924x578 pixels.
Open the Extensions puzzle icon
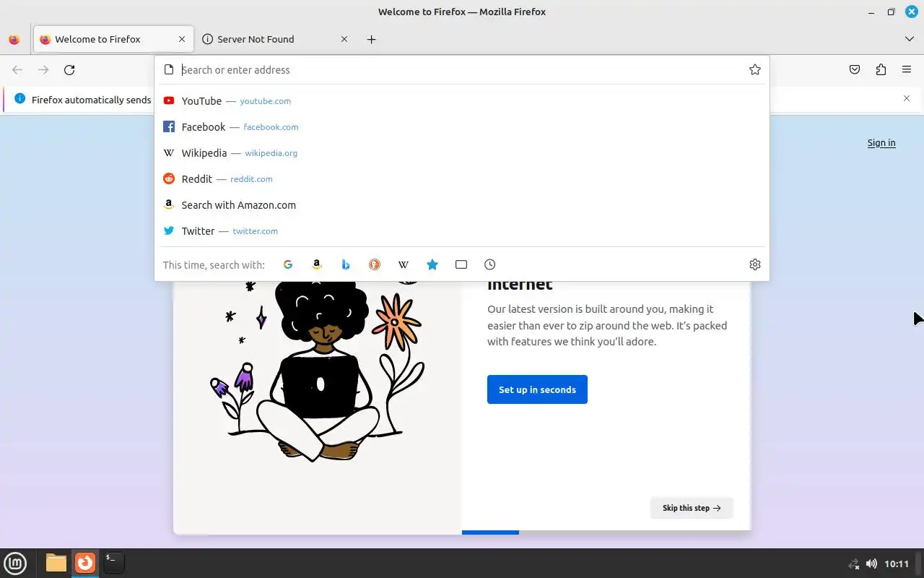point(881,69)
